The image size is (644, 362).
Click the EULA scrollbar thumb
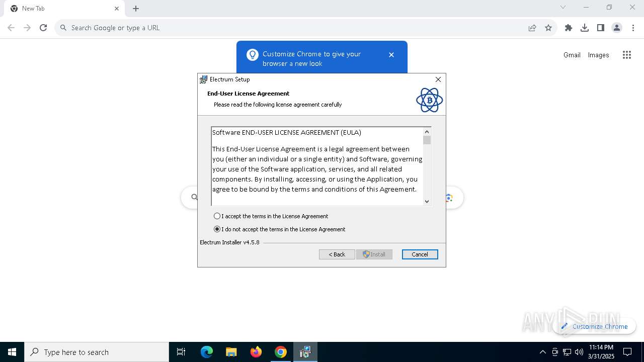427,140
